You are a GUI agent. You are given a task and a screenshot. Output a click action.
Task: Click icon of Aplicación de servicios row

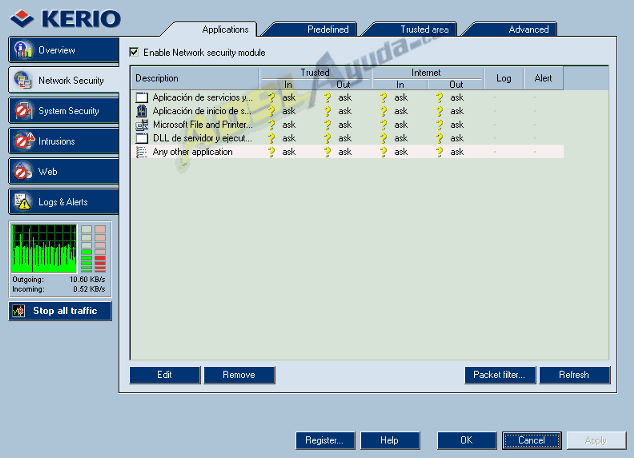point(142,97)
